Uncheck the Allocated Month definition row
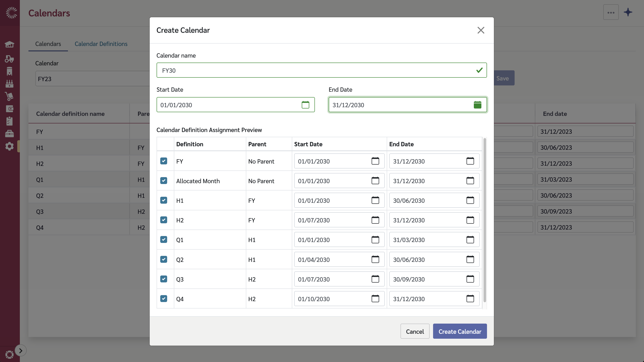644x362 pixels. tap(164, 180)
